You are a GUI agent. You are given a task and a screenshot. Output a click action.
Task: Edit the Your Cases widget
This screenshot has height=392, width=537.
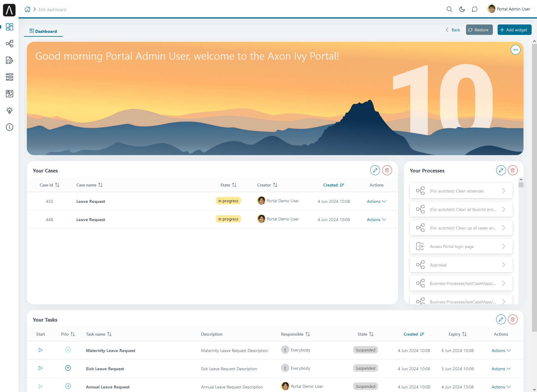coord(375,170)
